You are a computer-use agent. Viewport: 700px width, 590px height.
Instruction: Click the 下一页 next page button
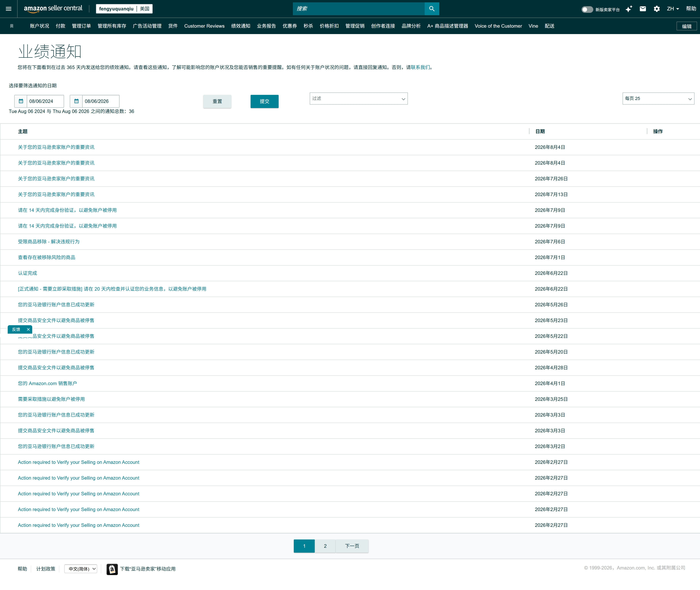pos(352,546)
